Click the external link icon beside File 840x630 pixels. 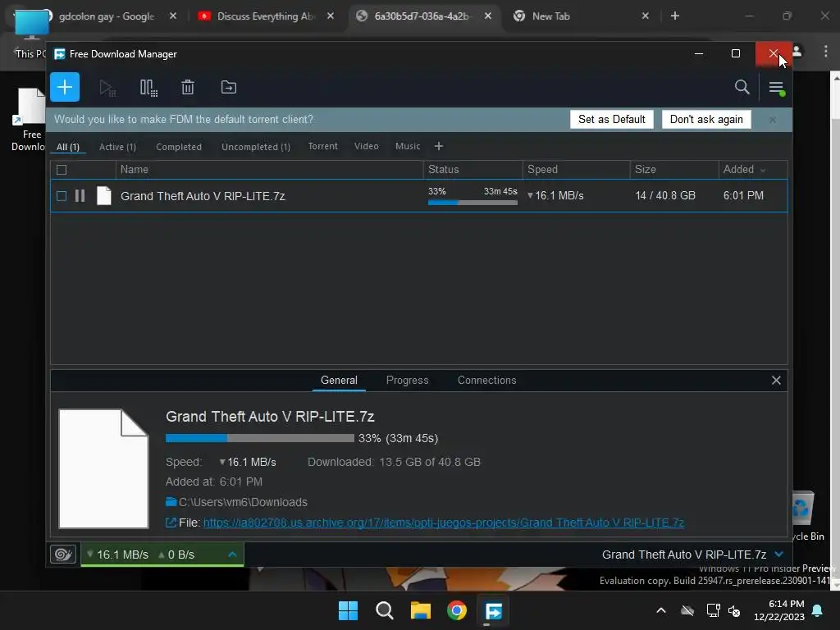point(171,523)
